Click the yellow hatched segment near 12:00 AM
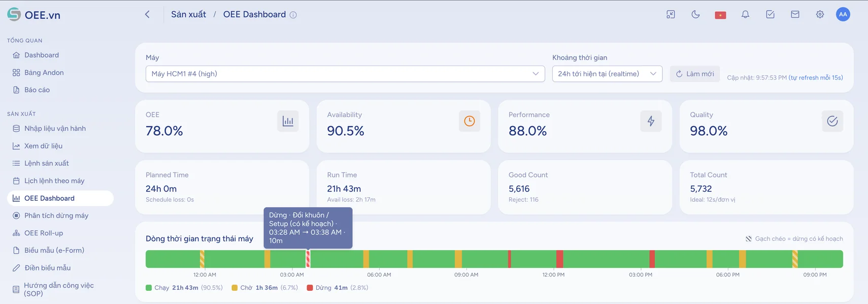 tap(202, 259)
